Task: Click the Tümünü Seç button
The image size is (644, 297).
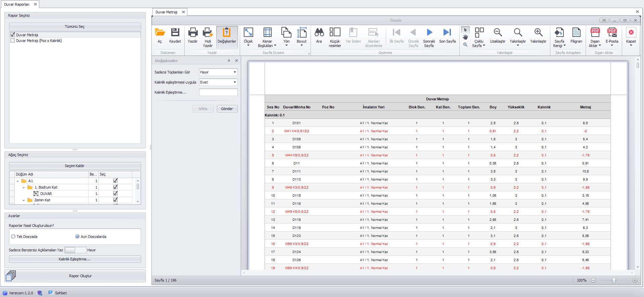Action: click(75, 27)
